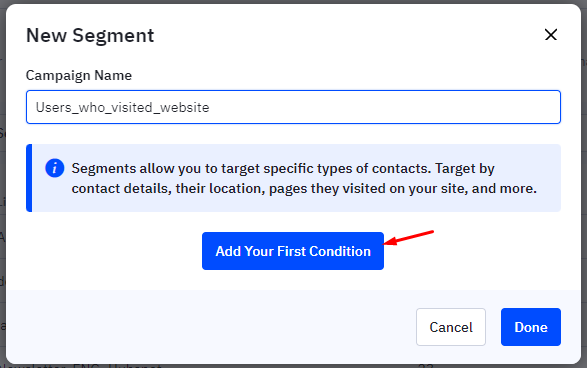
Task: Close the New Segment dialog with X
Action: pos(551,35)
